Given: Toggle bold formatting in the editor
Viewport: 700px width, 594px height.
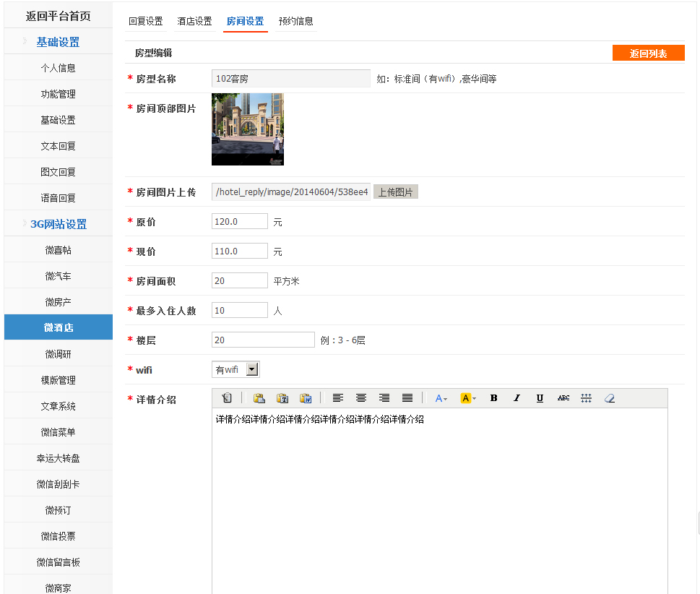Looking at the screenshot, I should (494, 398).
